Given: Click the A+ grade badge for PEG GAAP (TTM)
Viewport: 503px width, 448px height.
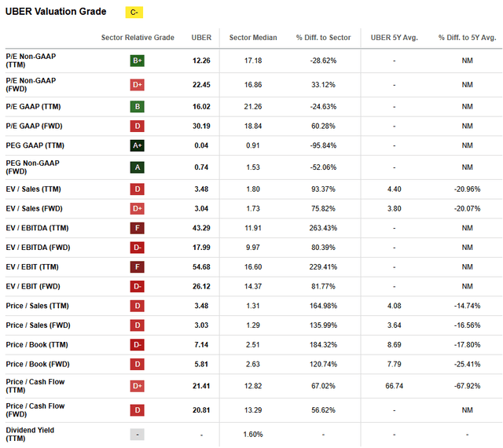Looking at the screenshot, I should coord(138,145).
